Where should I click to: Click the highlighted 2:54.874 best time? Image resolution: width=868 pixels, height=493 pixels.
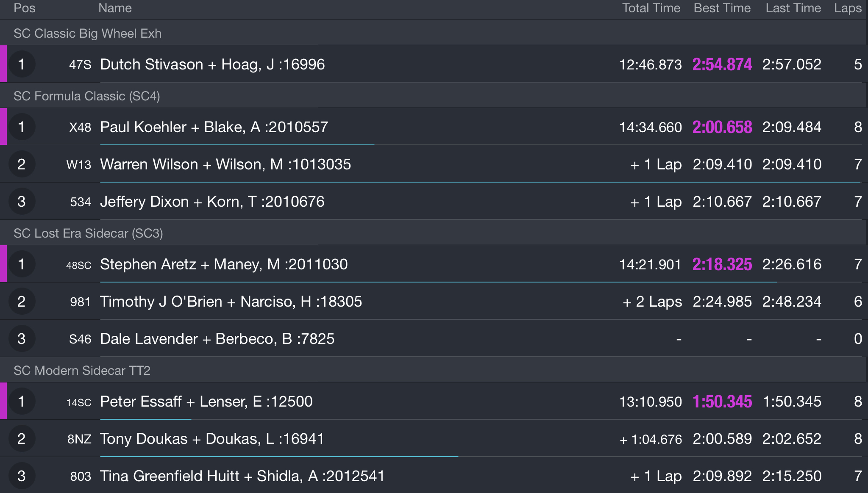pos(722,64)
